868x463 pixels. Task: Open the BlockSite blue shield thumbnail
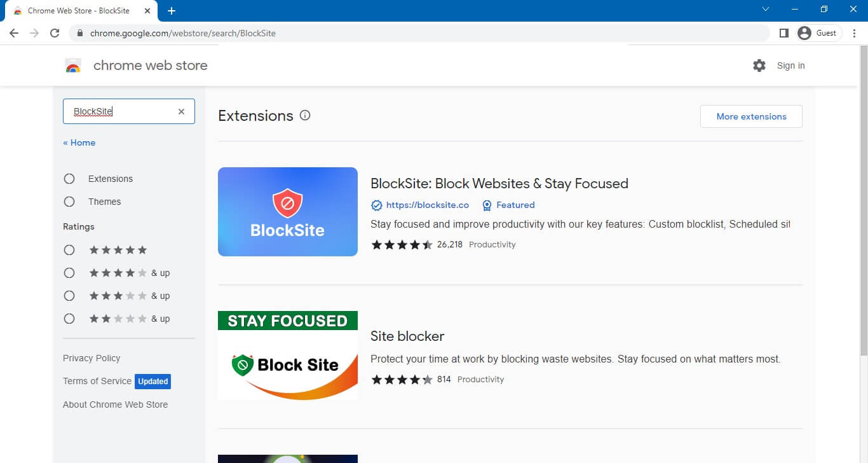(288, 212)
